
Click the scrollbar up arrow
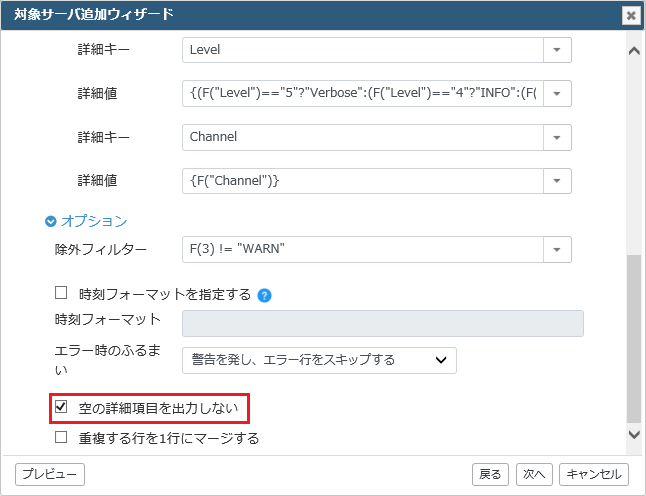tap(634, 51)
